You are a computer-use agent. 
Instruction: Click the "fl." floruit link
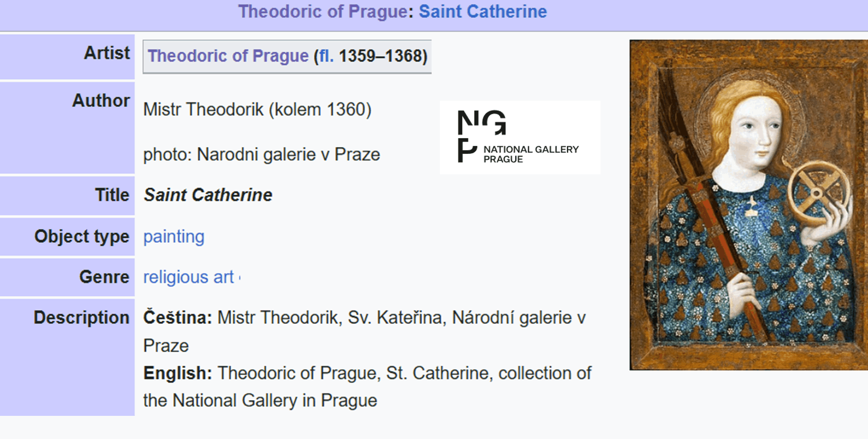tap(326, 56)
